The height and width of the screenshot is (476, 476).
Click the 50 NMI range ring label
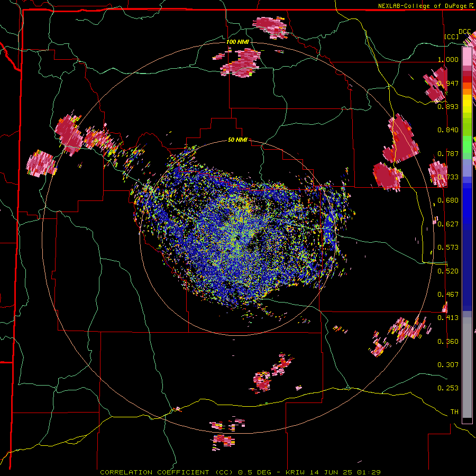tap(237, 140)
